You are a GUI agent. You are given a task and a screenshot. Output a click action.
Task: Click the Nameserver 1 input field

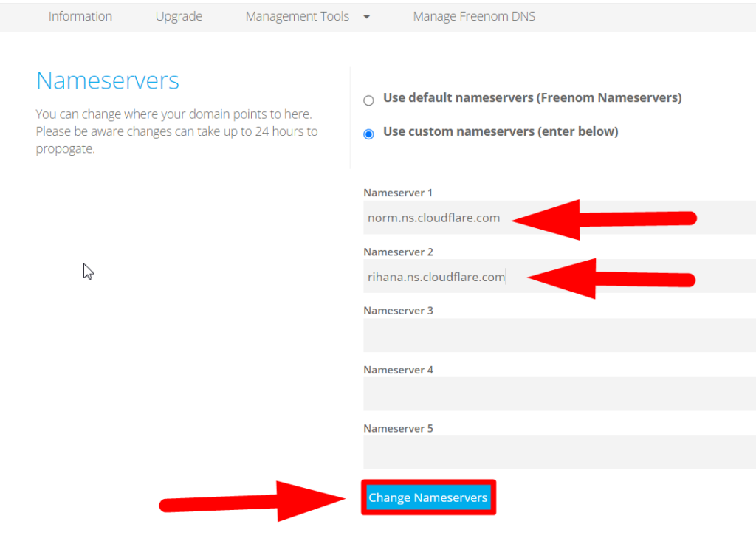pos(560,218)
